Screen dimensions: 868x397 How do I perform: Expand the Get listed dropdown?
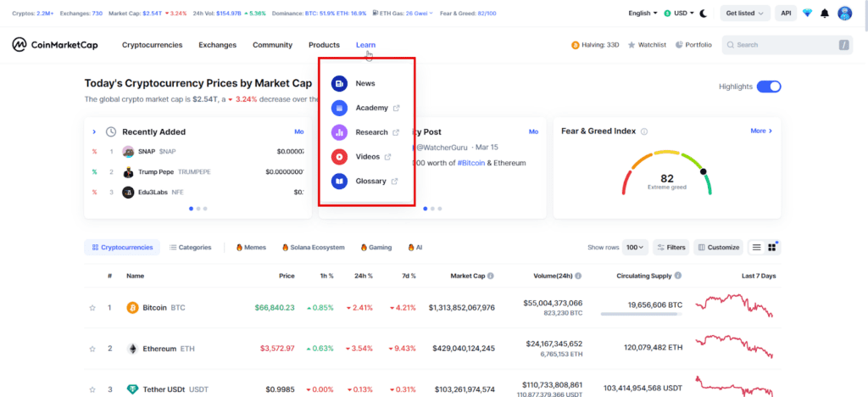pyautogui.click(x=745, y=14)
